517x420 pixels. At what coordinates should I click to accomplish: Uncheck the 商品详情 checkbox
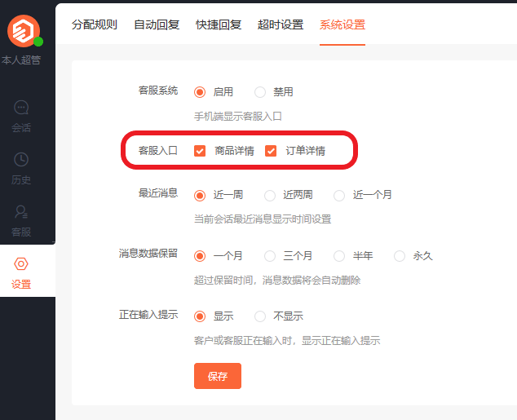coord(200,151)
